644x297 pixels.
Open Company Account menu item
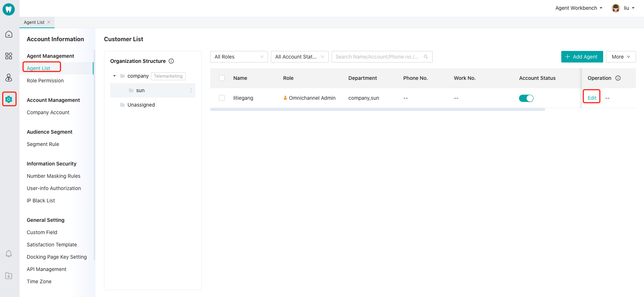(48, 112)
